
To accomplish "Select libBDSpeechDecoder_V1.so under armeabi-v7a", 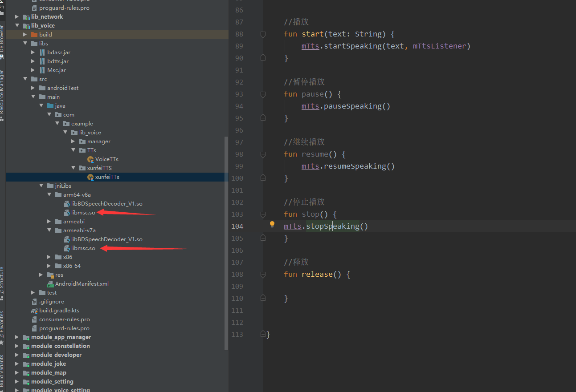I will (x=106, y=239).
